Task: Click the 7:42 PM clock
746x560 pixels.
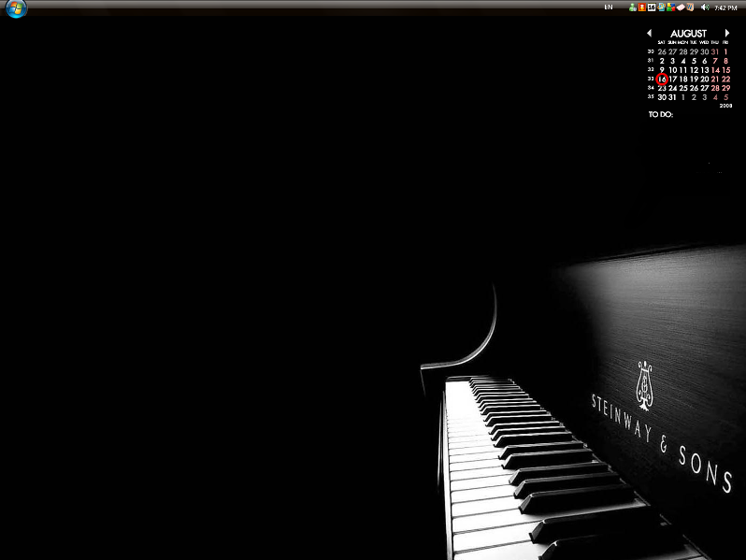Action: pos(725,7)
